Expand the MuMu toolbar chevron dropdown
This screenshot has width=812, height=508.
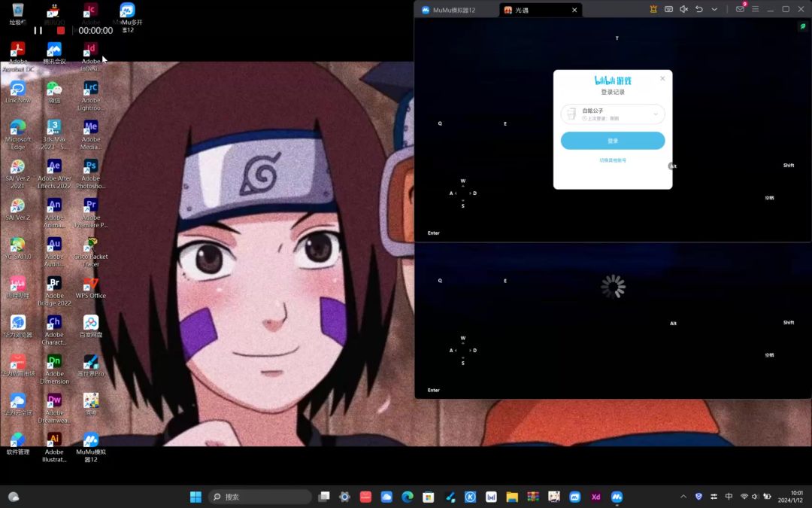point(714,9)
